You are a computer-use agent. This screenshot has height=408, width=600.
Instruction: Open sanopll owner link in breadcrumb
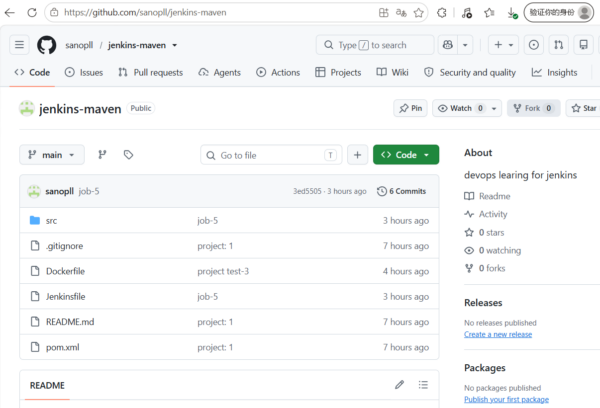pyautogui.click(x=79, y=45)
